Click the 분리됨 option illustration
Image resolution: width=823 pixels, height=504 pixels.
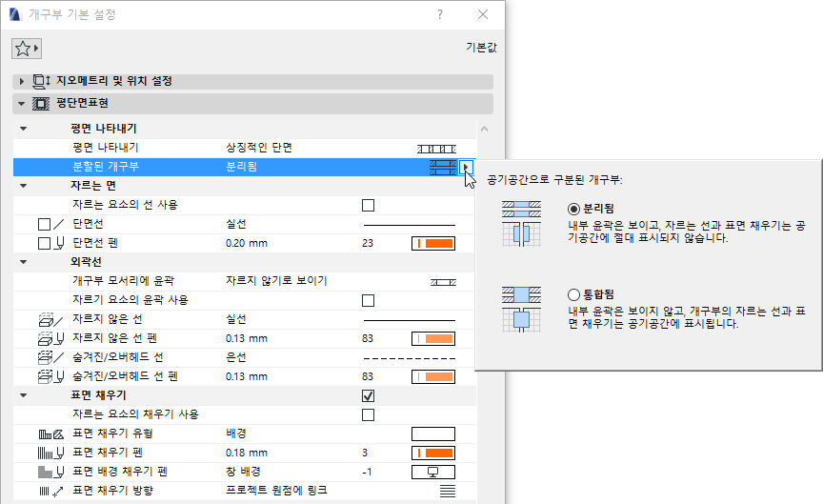point(521,224)
